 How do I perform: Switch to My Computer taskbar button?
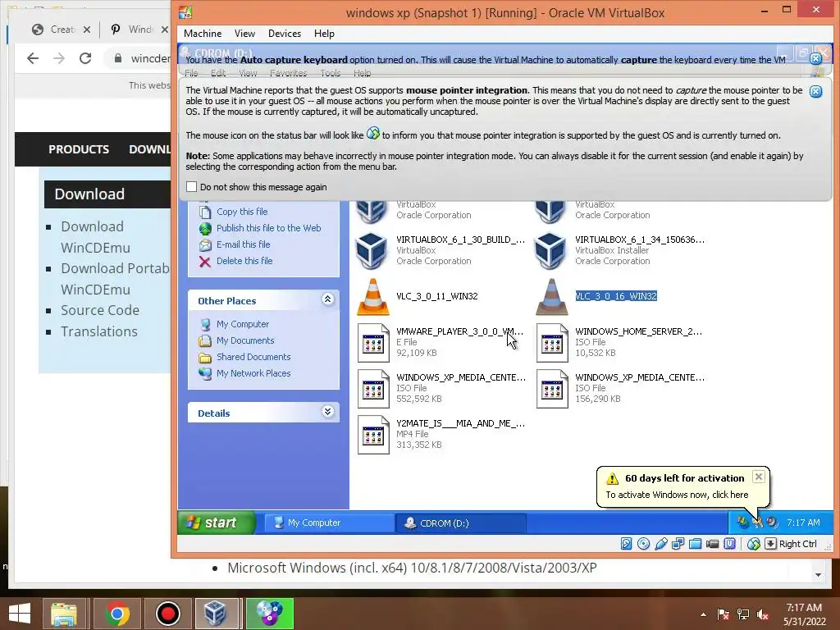pos(328,523)
